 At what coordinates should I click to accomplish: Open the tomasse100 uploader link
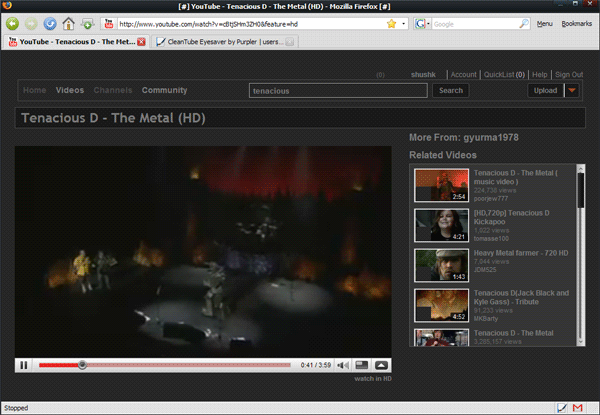tap(491, 239)
